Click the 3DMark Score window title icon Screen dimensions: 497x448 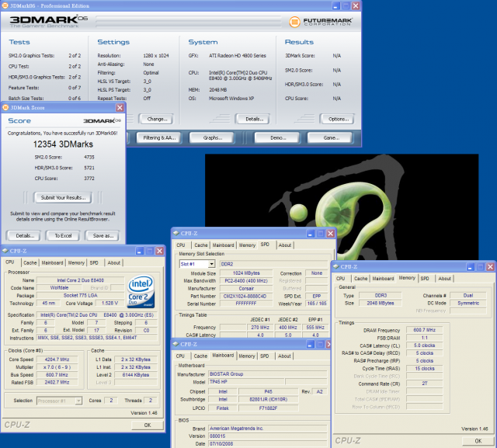(5, 108)
